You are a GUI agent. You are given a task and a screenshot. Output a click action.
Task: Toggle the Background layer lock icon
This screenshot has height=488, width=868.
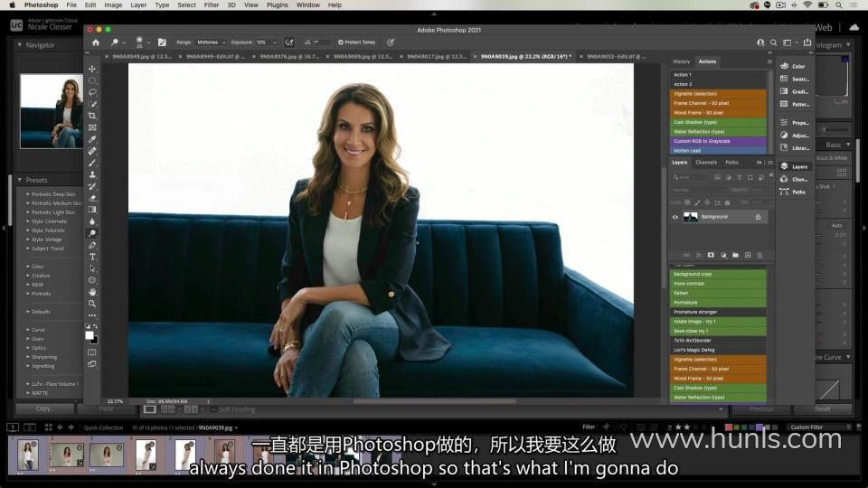tap(758, 217)
